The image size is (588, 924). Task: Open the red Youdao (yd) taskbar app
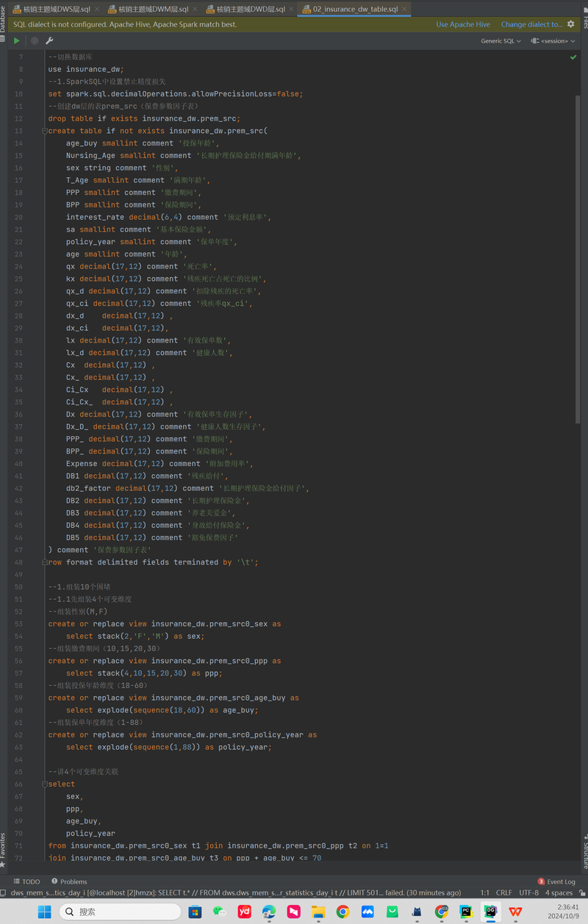(x=245, y=912)
